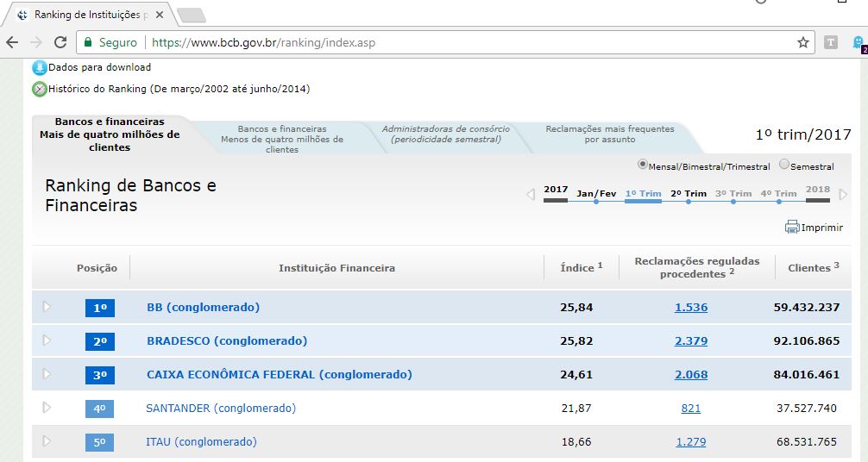The width and height of the screenshot is (868, 462).
Task: Click the gray T extension icon
Action: (x=830, y=42)
